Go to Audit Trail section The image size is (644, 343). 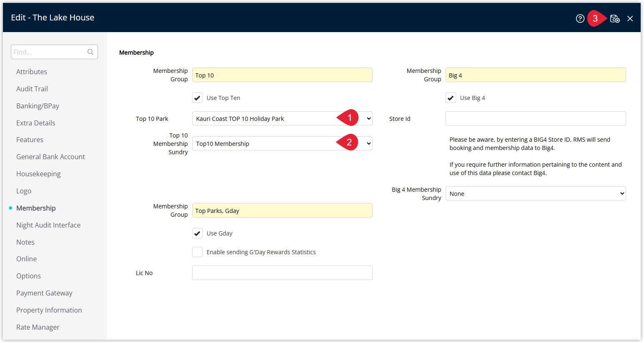coord(32,89)
